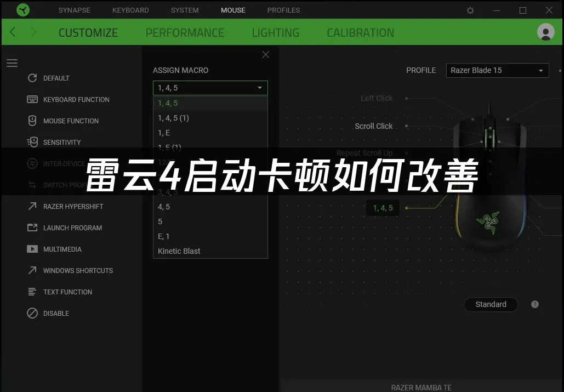Click the Multimedia play icon
Screen dimensions: 564x392
pos(32,249)
